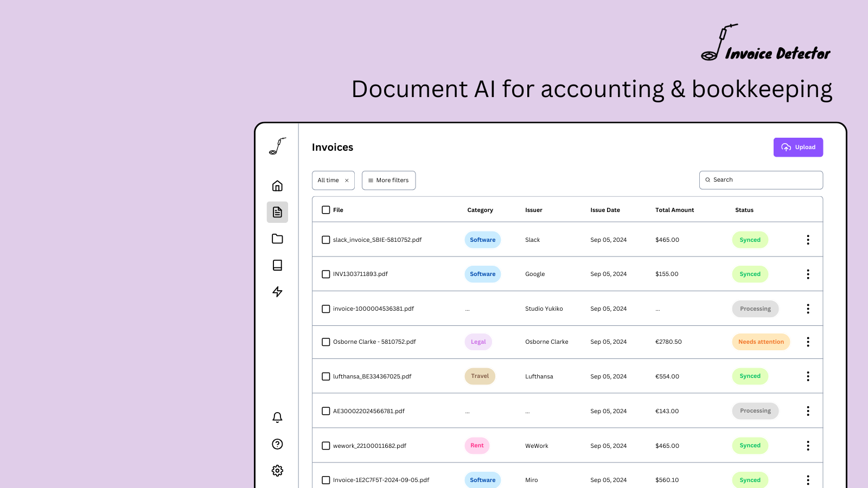Open the Home dashboard from the sidebar
Image resolution: width=868 pixels, height=488 pixels.
pyautogui.click(x=277, y=185)
